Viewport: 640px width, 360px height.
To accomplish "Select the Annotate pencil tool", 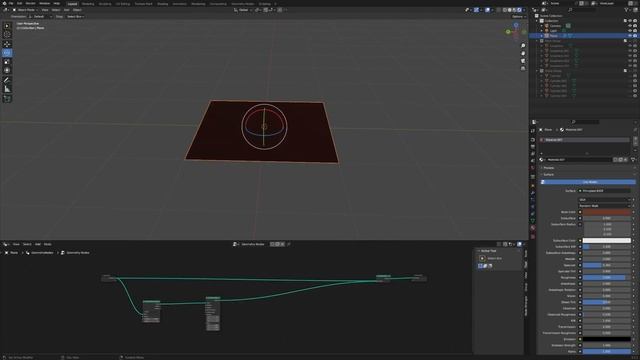I will point(7,80).
